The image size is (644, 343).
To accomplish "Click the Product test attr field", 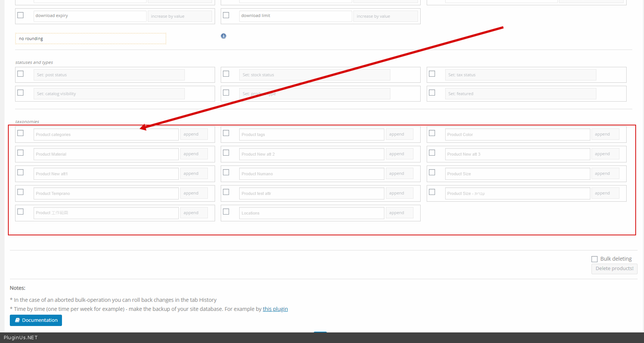I will click(312, 193).
